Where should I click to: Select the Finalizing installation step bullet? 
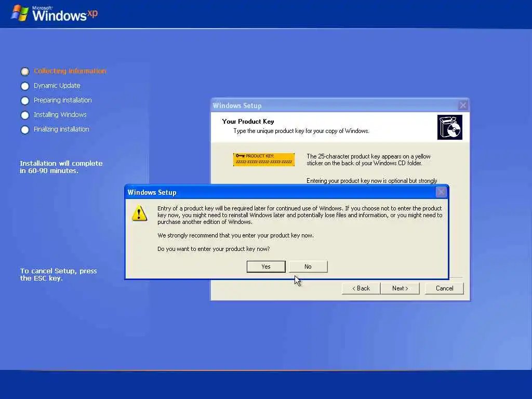coord(25,130)
